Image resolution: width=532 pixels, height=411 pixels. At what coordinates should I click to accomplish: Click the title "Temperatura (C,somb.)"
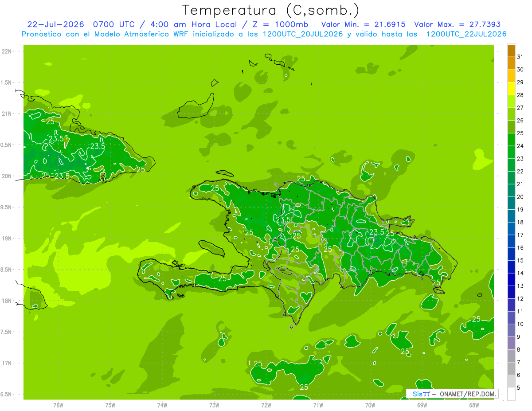click(271, 10)
